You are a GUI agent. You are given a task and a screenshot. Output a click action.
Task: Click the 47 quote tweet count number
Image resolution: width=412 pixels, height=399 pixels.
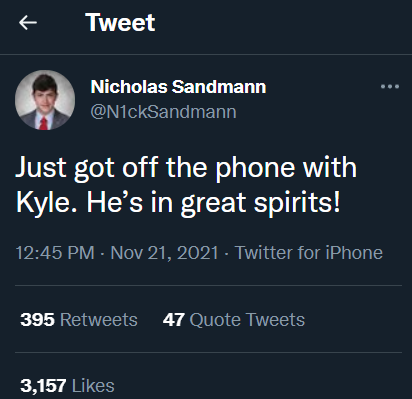(174, 320)
